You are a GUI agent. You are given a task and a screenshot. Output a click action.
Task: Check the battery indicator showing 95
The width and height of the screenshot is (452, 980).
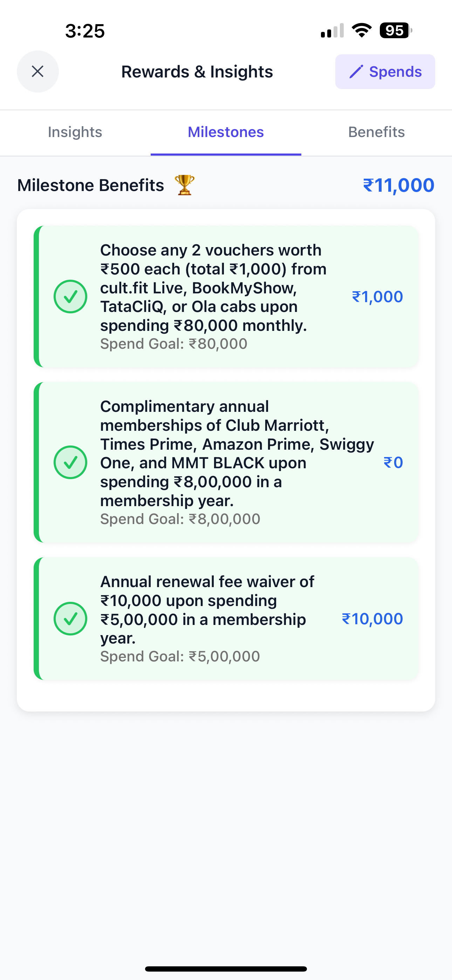396,30
